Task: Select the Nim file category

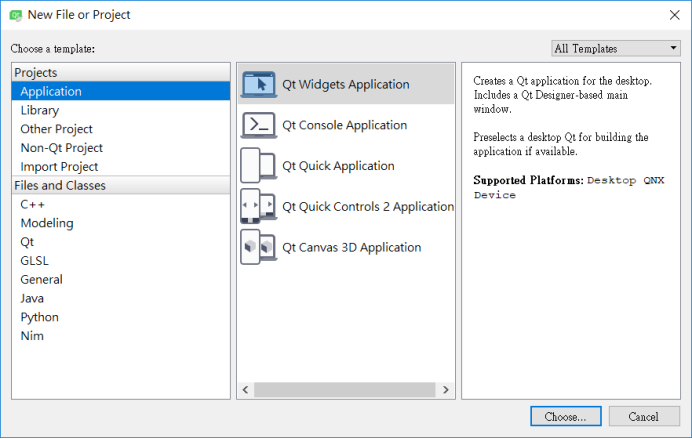Action: coord(32,336)
